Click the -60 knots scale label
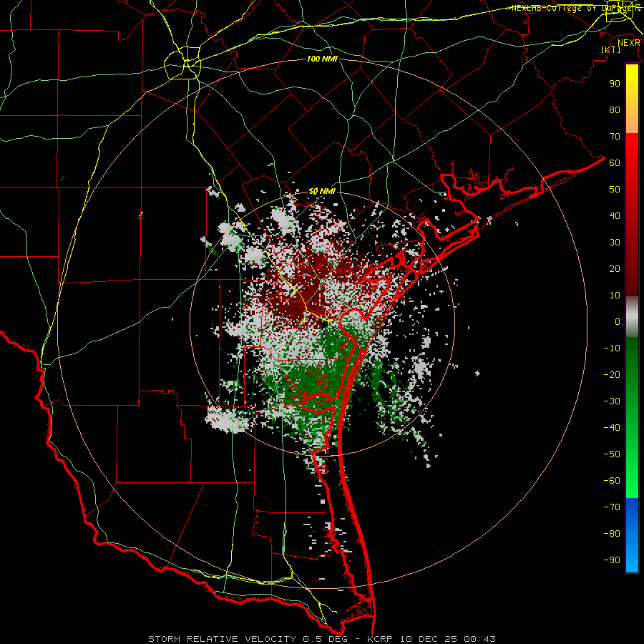Image resolution: width=644 pixels, height=644 pixels. pyautogui.click(x=612, y=481)
